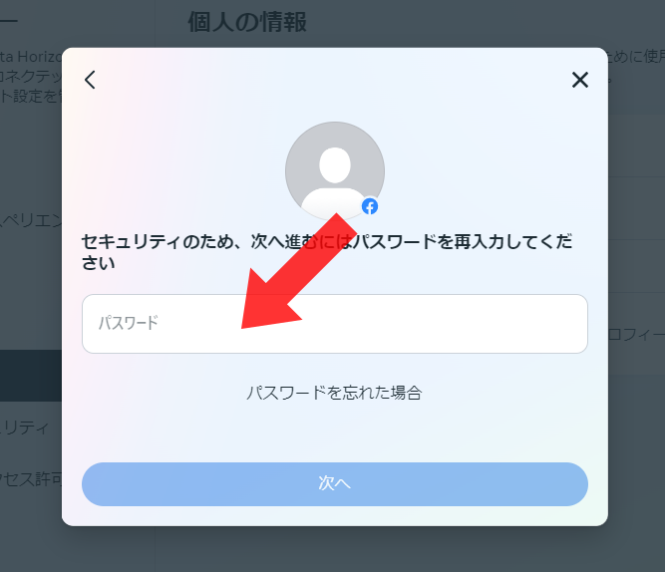Click the さい text ending the prompt
This screenshot has height=572, width=666.
(x=98, y=263)
